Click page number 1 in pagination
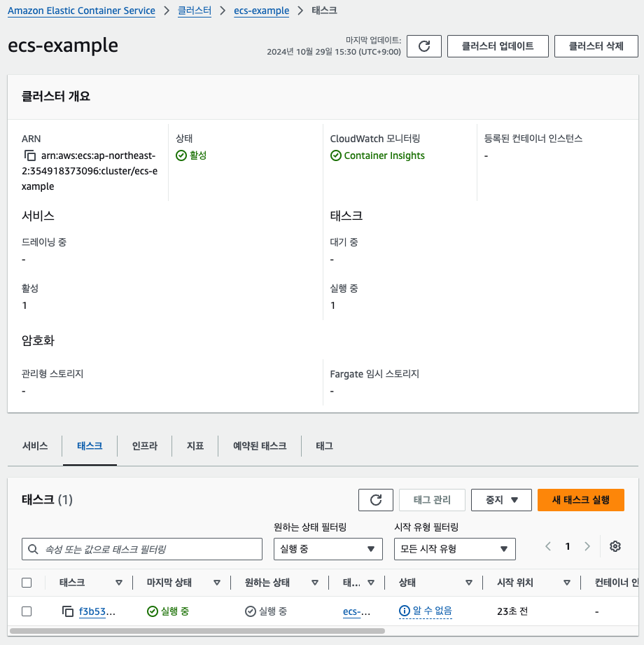 [568, 546]
